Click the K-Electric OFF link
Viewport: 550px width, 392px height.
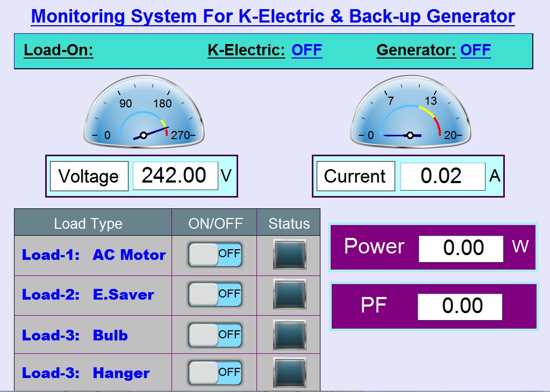[306, 50]
